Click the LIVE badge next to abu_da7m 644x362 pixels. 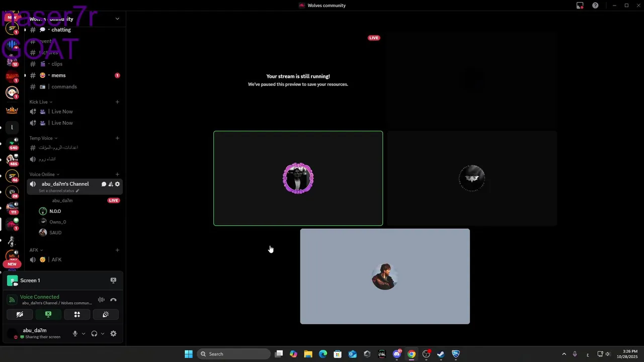coord(114,201)
